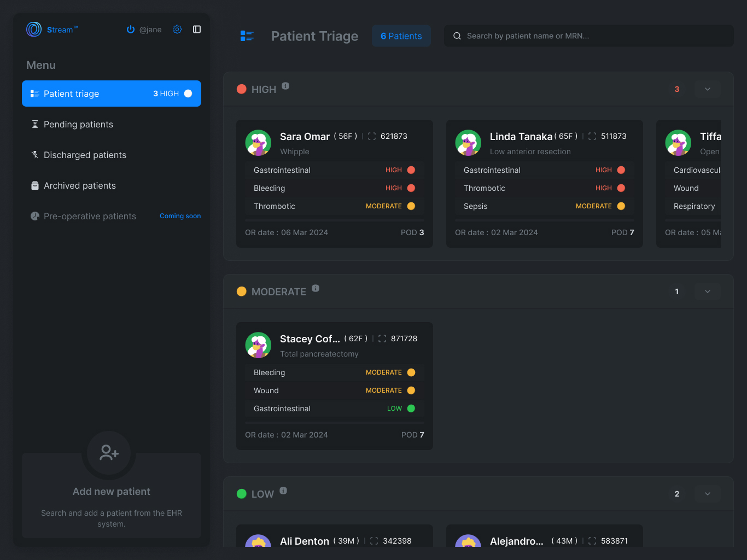Screen dimensions: 747x560
Task: Click the search magnifier icon
Action: coord(457,36)
